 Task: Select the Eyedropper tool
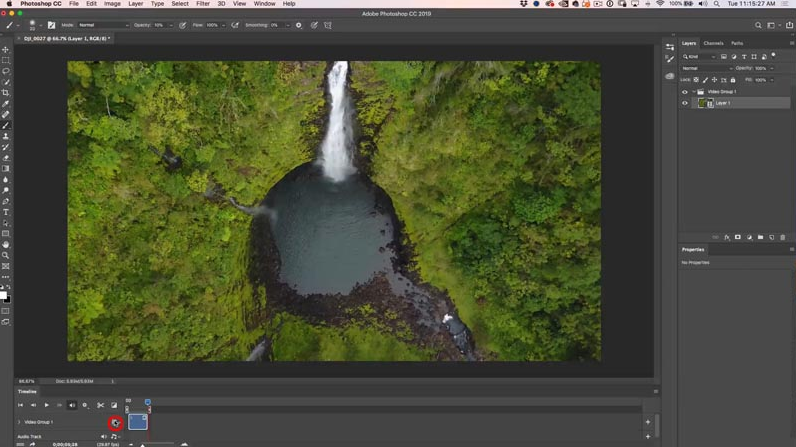[x=6, y=104]
